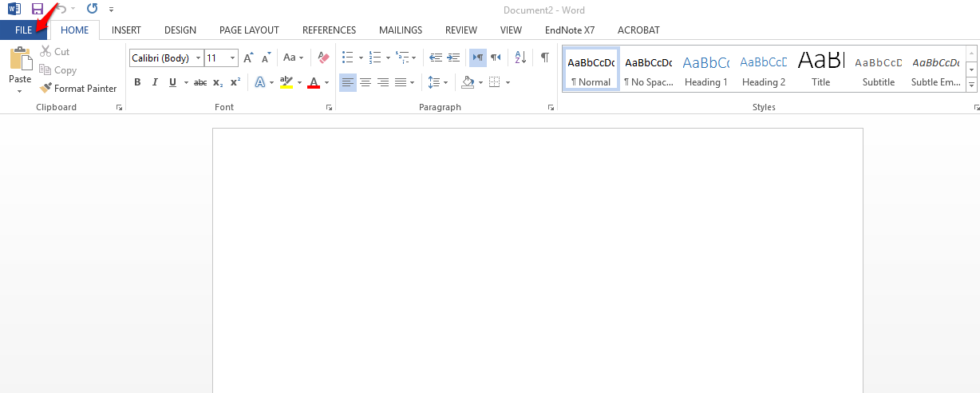Expand the Styles gallery More arrow
This screenshot has height=393, width=980.
(x=972, y=85)
